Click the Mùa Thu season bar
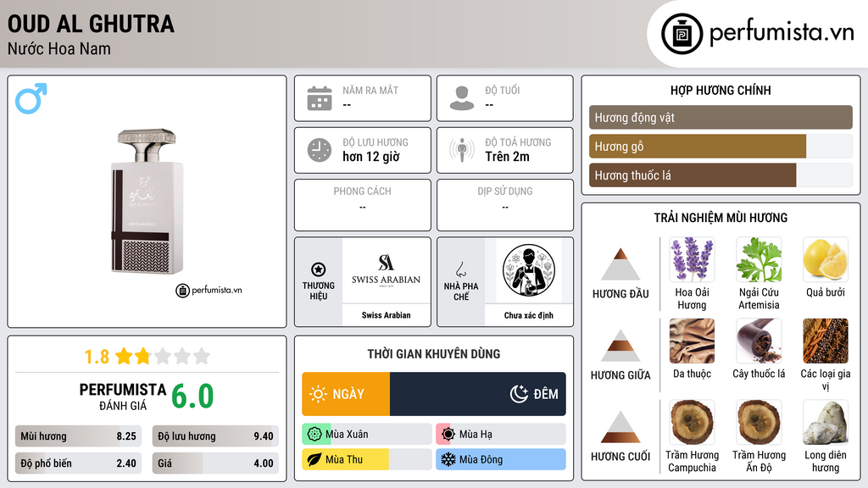This screenshot has height=488, width=868. pyautogui.click(x=367, y=459)
